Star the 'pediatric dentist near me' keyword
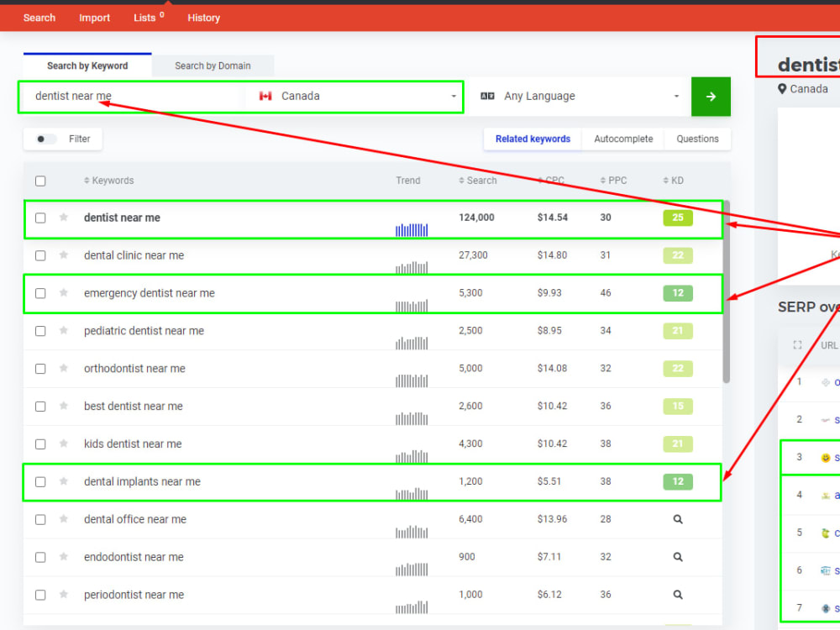840x630 pixels. pyautogui.click(x=64, y=330)
